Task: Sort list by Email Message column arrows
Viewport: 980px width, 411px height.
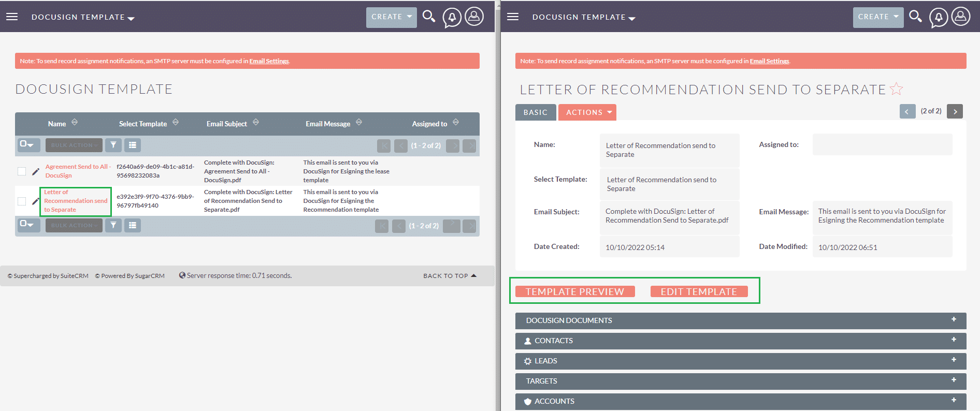Action: point(359,122)
